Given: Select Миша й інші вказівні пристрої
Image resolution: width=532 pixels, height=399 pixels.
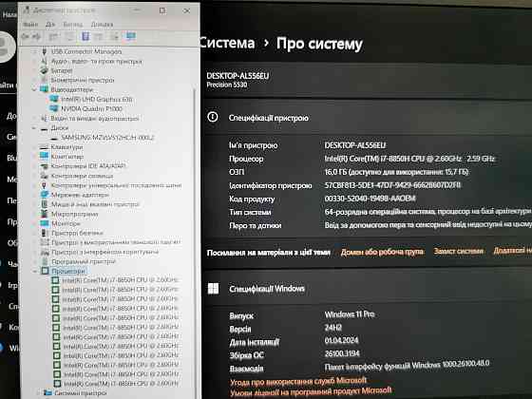Looking at the screenshot, I should coord(95,204).
